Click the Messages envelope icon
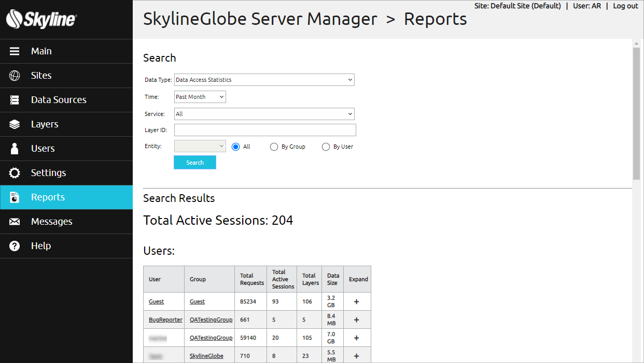This screenshot has height=363, width=644. click(x=15, y=222)
